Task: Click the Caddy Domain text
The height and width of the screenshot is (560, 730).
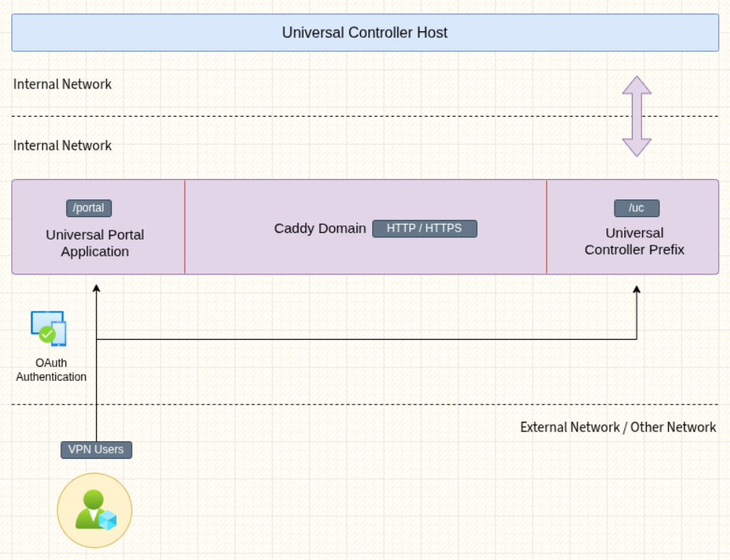Action: pyautogui.click(x=320, y=228)
